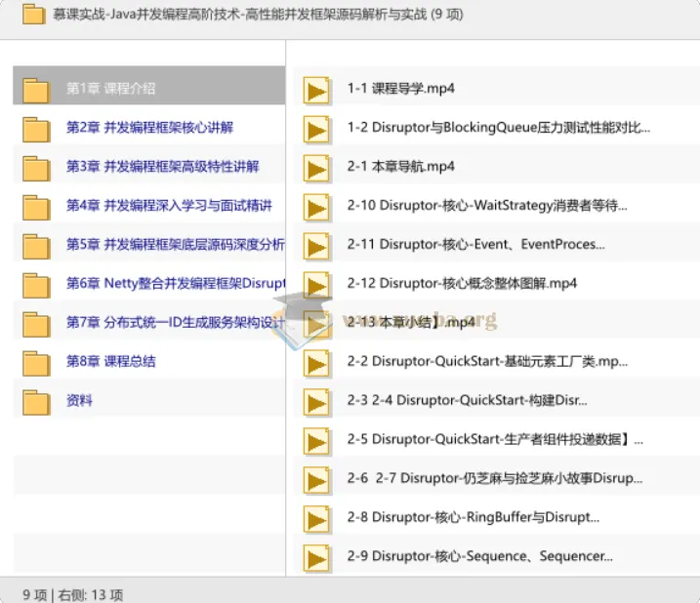This screenshot has width=700, height=603.
Task: Click the video icon for 2-8 RingBuffer与Disrupt
Action: tap(317, 519)
